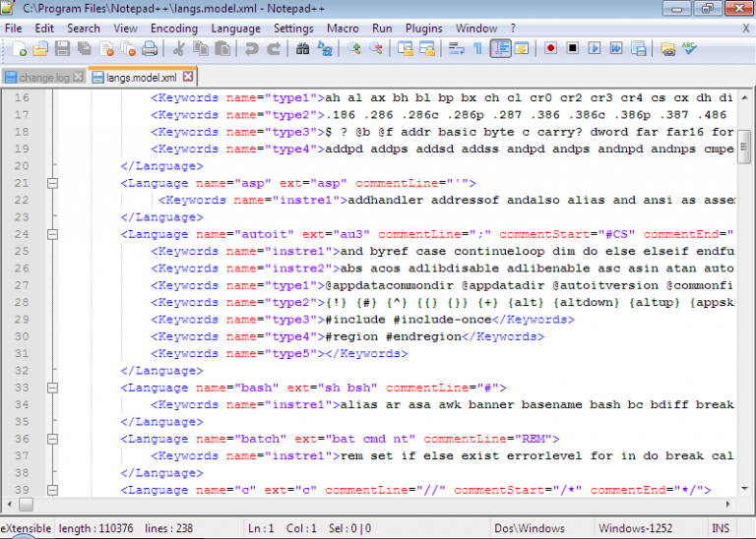The height and width of the screenshot is (539, 756).
Task: Open the Search menu
Action: pos(84,29)
